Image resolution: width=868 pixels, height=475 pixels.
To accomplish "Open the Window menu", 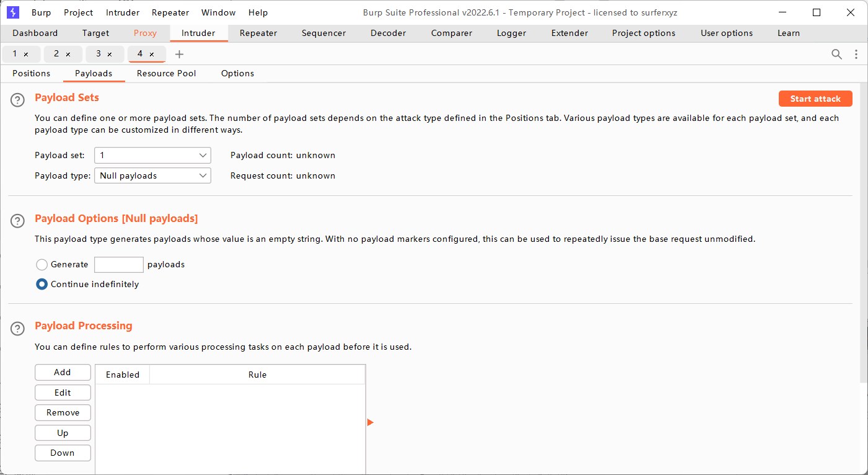I will coord(219,12).
